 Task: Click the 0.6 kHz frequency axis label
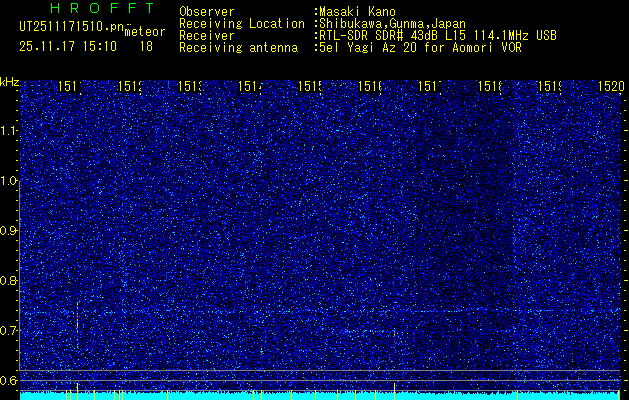coord(10,380)
